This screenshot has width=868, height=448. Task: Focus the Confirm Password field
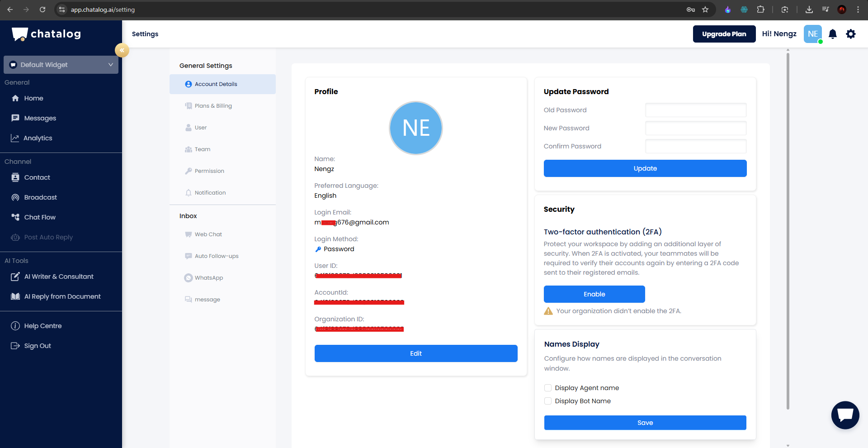(x=696, y=146)
